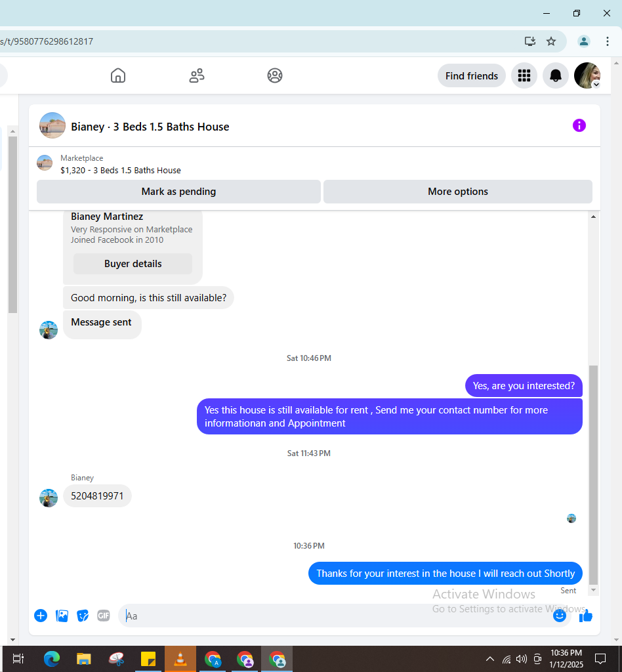Launch Microsoft Edge from taskbar
The width and height of the screenshot is (622, 672).
pos(52,659)
